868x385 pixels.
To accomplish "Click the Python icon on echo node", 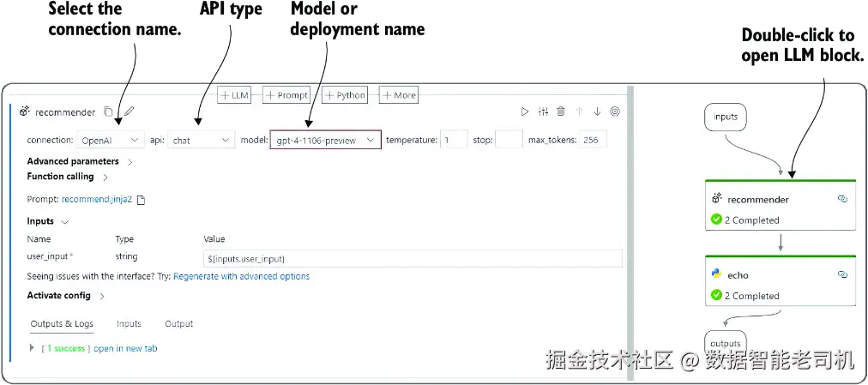I will 717,274.
